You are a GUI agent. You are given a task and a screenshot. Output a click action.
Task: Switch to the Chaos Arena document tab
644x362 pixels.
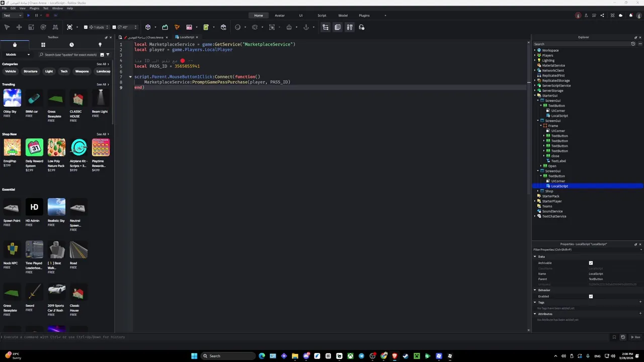(144, 37)
